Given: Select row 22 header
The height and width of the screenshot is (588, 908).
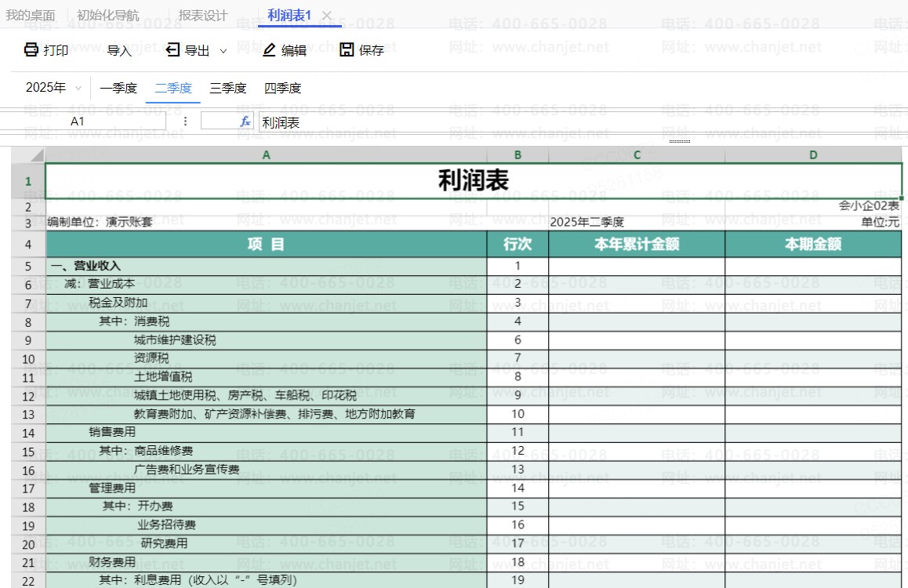Looking at the screenshot, I should click(x=27, y=581).
